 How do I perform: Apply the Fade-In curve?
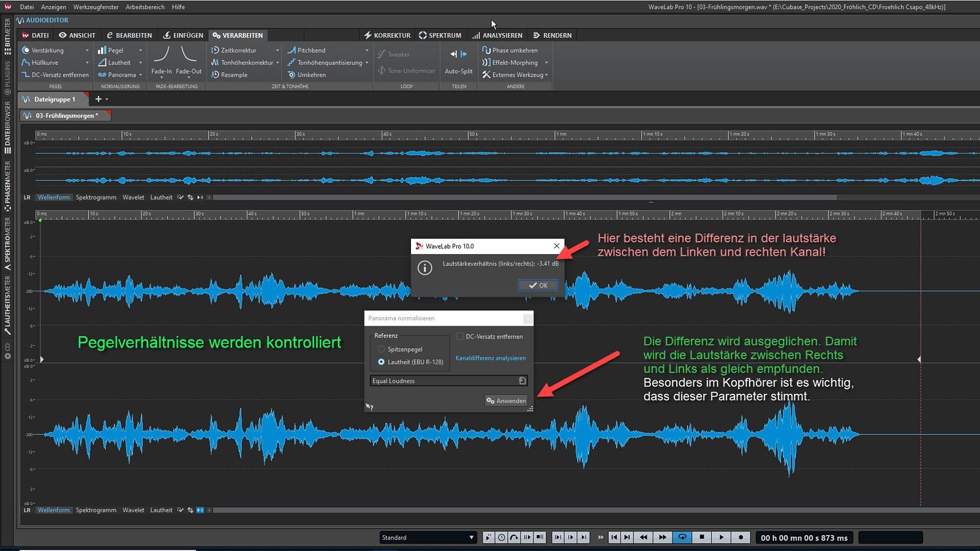162,60
